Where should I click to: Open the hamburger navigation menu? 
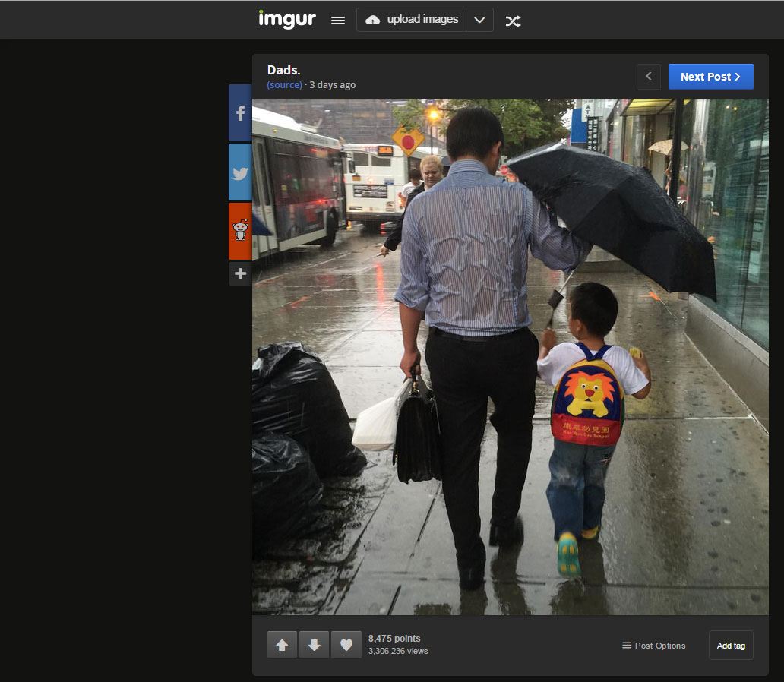coord(337,20)
